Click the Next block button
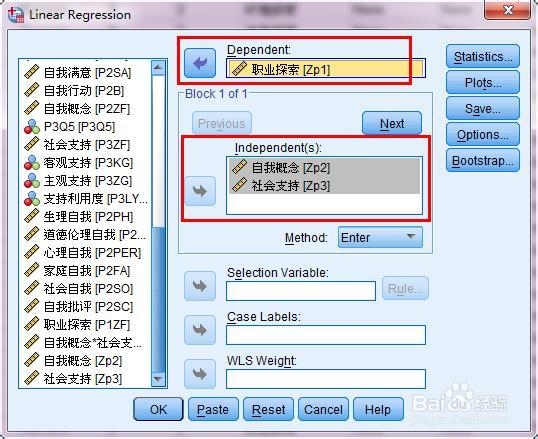538x439 pixels. point(392,123)
